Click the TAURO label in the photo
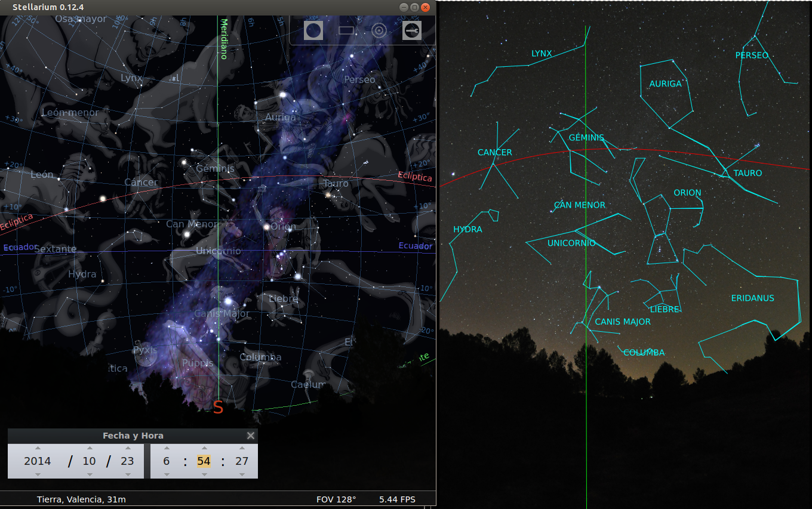The height and width of the screenshot is (509, 812). [x=748, y=173]
